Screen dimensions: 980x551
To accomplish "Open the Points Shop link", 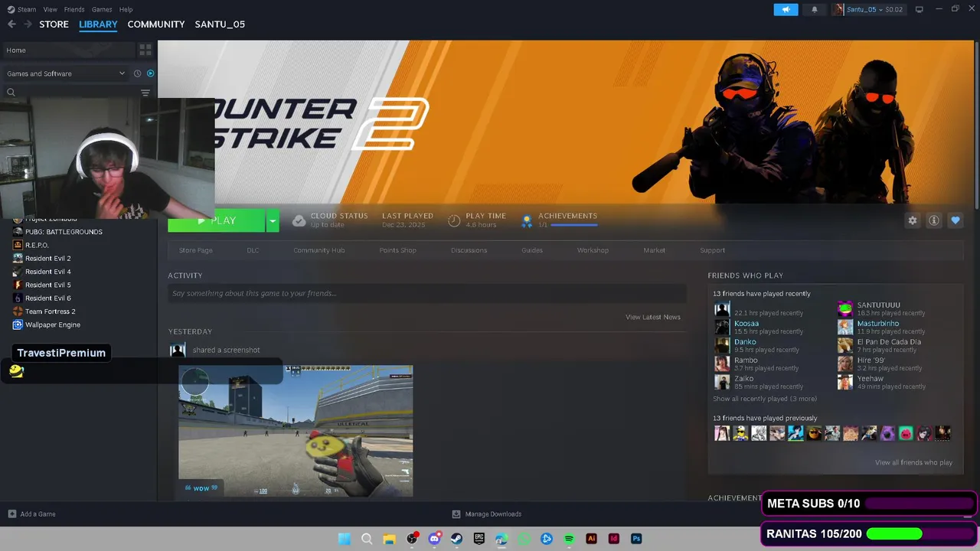I will tap(398, 250).
